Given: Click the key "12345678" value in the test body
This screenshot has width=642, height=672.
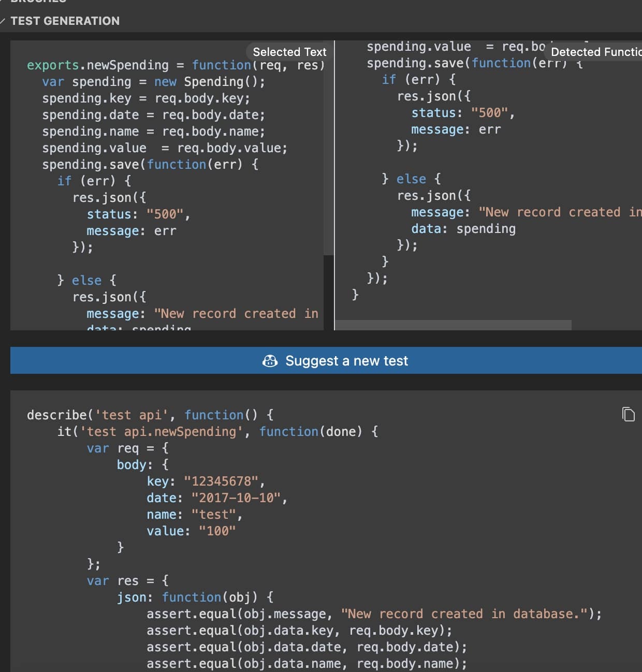Looking at the screenshot, I should [x=223, y=481].
